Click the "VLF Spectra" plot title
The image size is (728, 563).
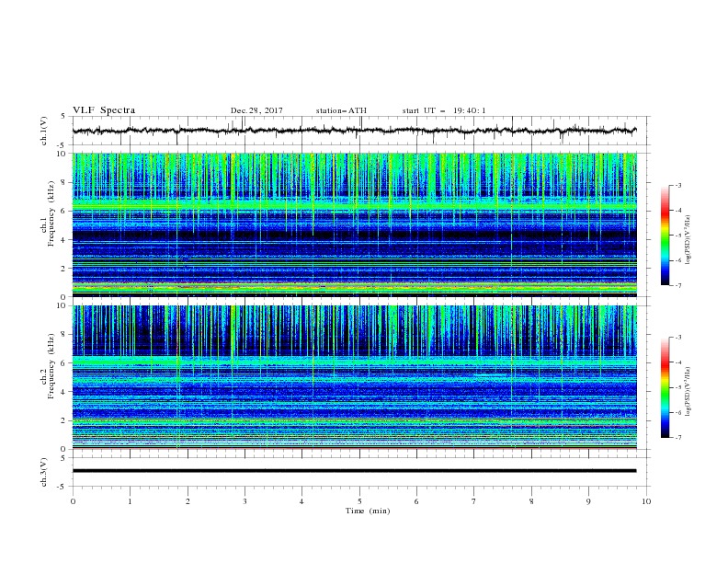click(104, 110)
